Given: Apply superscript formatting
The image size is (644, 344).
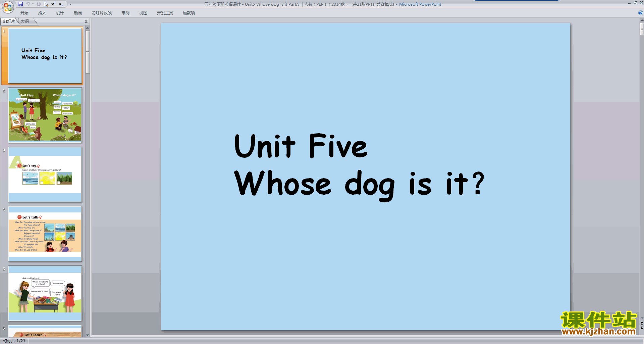Looking at the screenshot, I should (x=53, y=4).
